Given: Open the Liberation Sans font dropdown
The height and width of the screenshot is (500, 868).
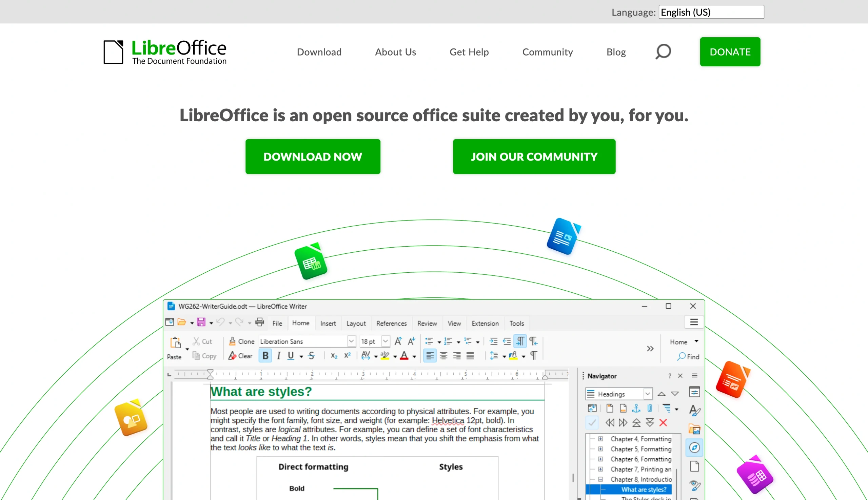Looking at the screenshot, I should coord(351,341).
